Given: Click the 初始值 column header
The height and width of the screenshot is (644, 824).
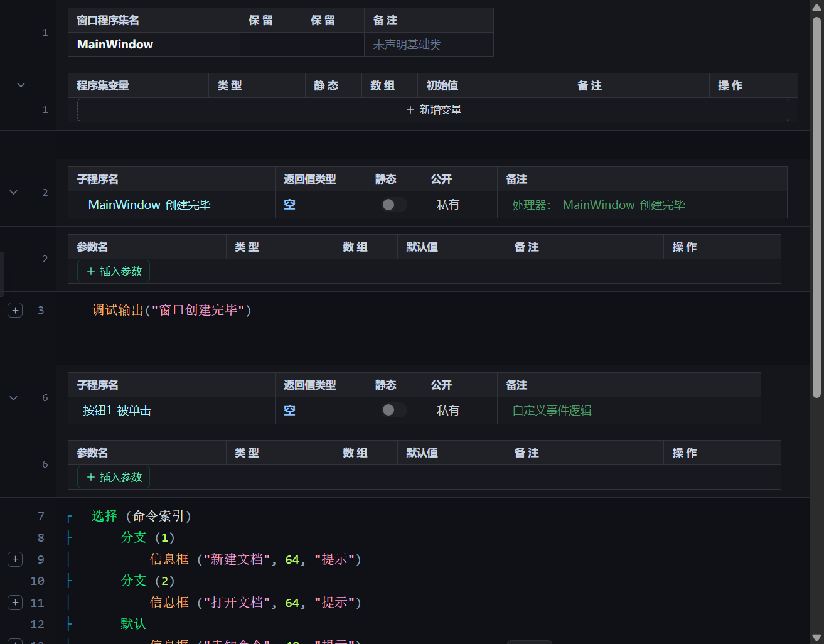Looking at the screenshot, I should click(493, 85).
